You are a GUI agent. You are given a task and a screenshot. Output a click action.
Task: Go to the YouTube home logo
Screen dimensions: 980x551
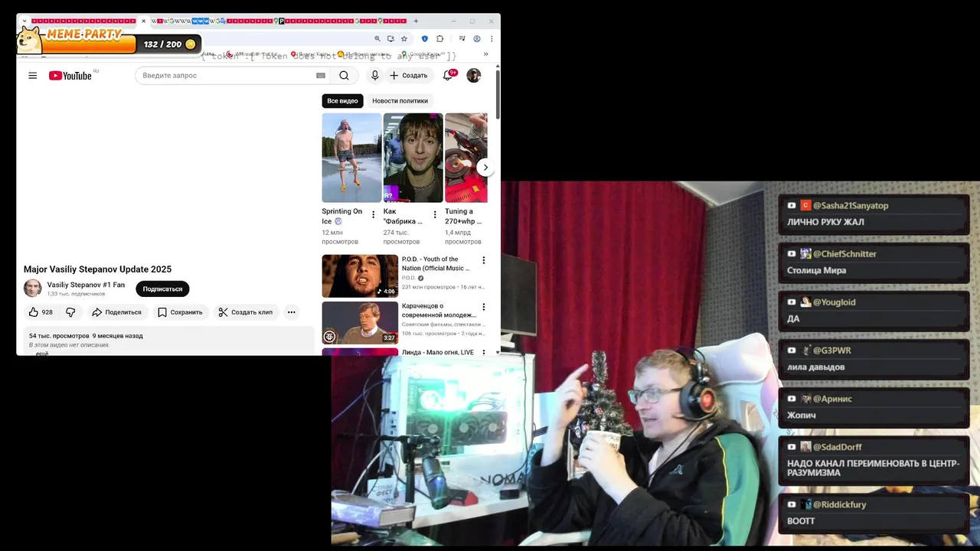coord(70,76)
